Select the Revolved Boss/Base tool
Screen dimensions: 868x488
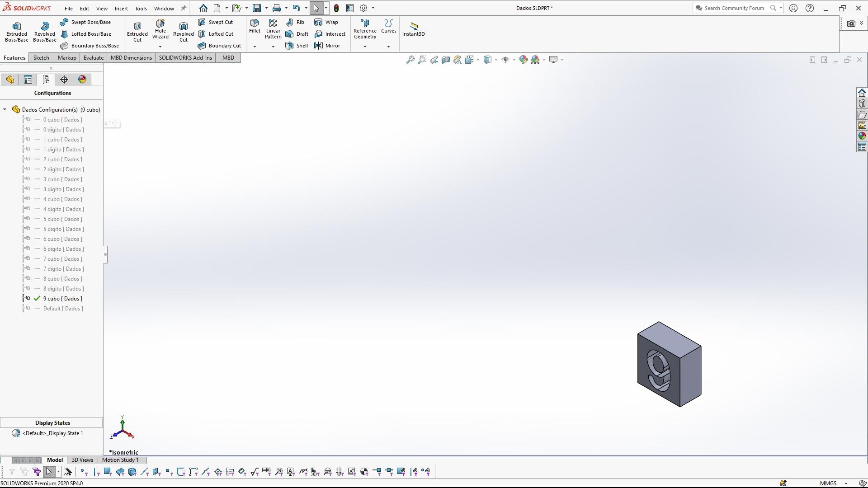point(44,32)
